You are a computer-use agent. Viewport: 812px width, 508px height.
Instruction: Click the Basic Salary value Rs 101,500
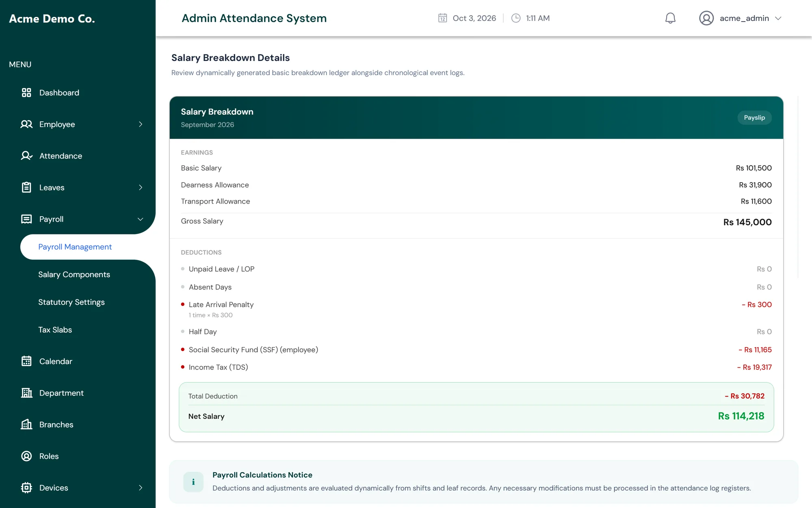click(754, 168)
